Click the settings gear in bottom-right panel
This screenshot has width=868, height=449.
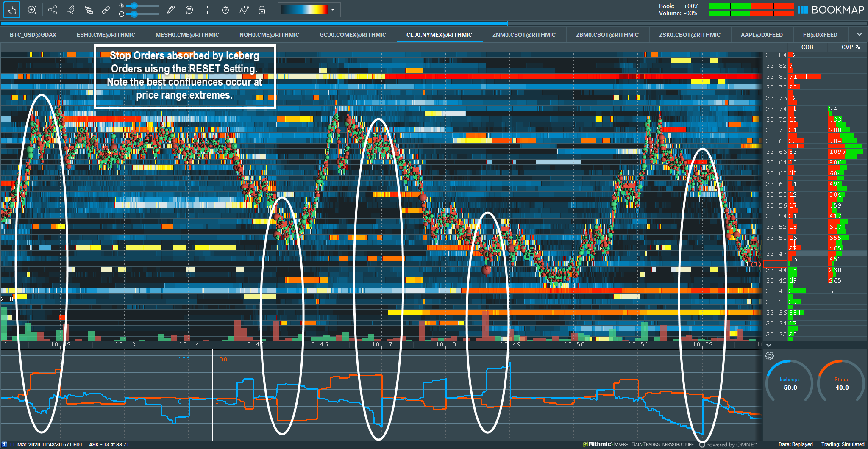pyautogui.click(x=770, y=356)
